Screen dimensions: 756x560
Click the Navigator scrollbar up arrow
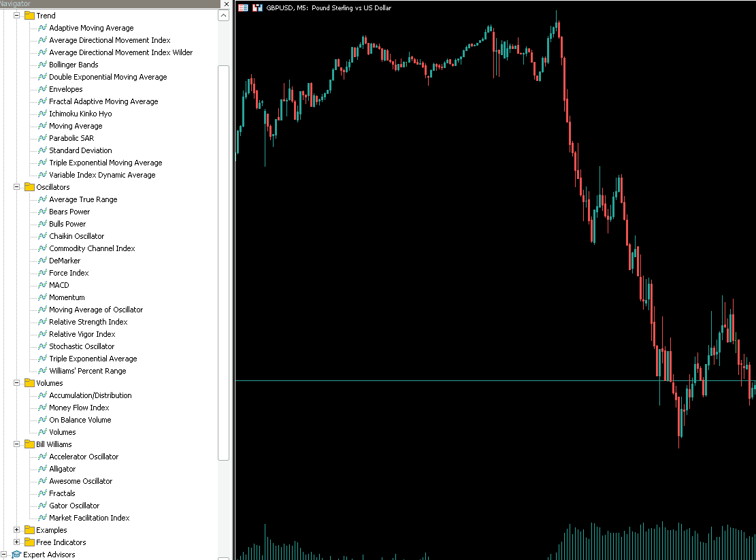click(x=223, y=16)
